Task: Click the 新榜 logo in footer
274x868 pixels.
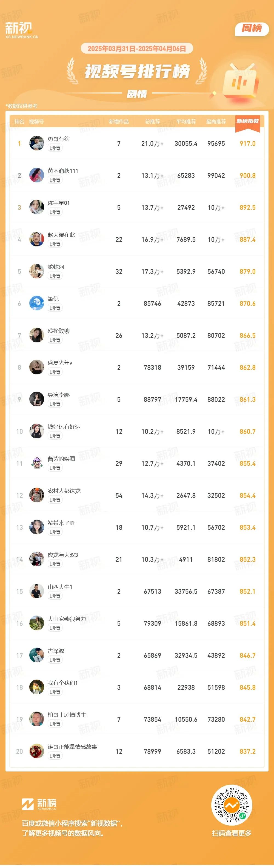Action: [x=39, y=804]
